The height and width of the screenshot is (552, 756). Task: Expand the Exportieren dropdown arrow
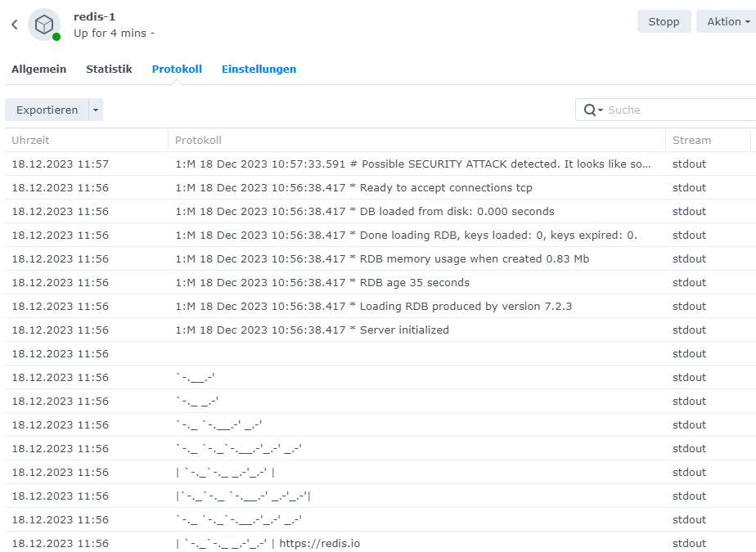click(95, 110)
